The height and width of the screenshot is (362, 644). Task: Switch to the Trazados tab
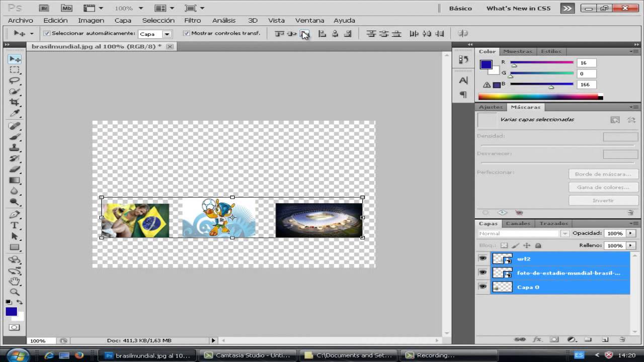click(x=553, y=223)
